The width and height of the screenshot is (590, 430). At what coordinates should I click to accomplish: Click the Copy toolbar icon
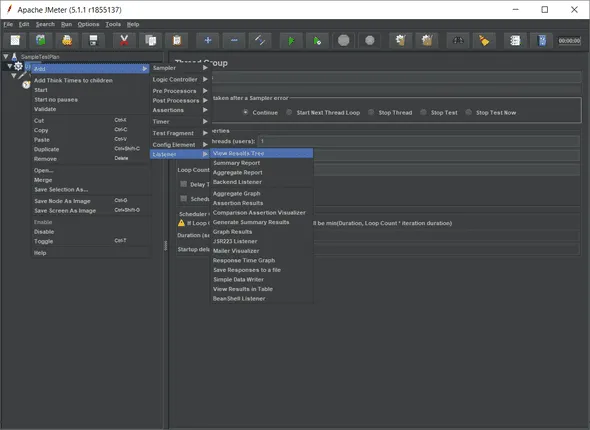coord(151,40)
